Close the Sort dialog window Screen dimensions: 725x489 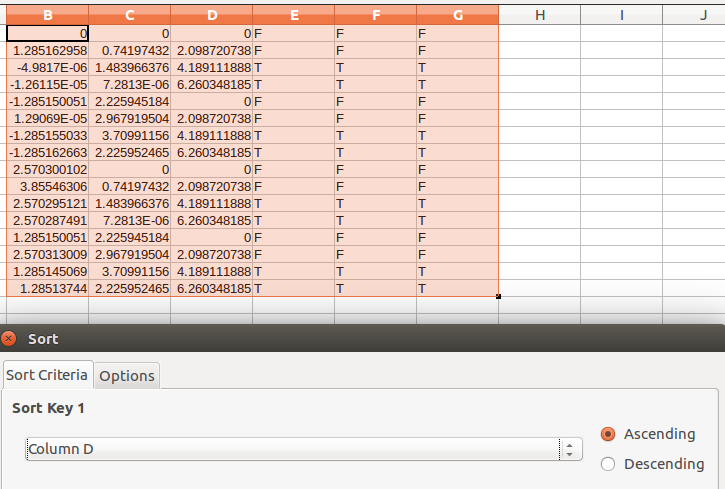(x=10, y=339)
